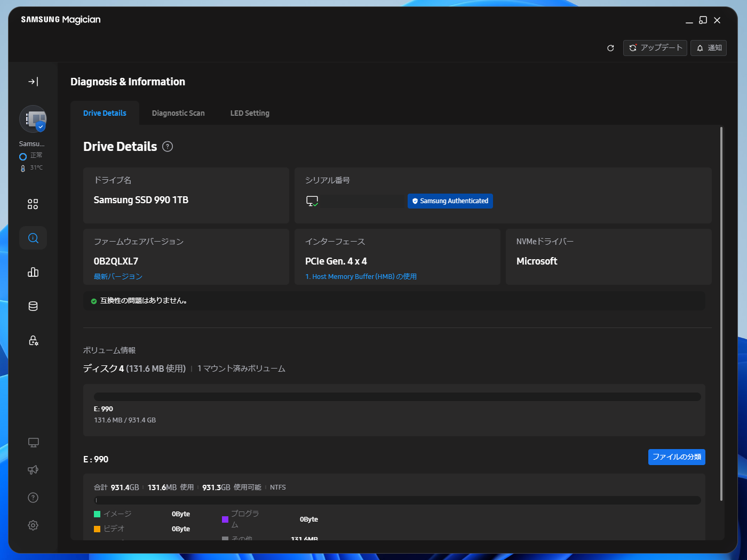Screen dimensions: 747x560
Task: Click the E:990 storage breakdown bar
Action: coord(398,500)
